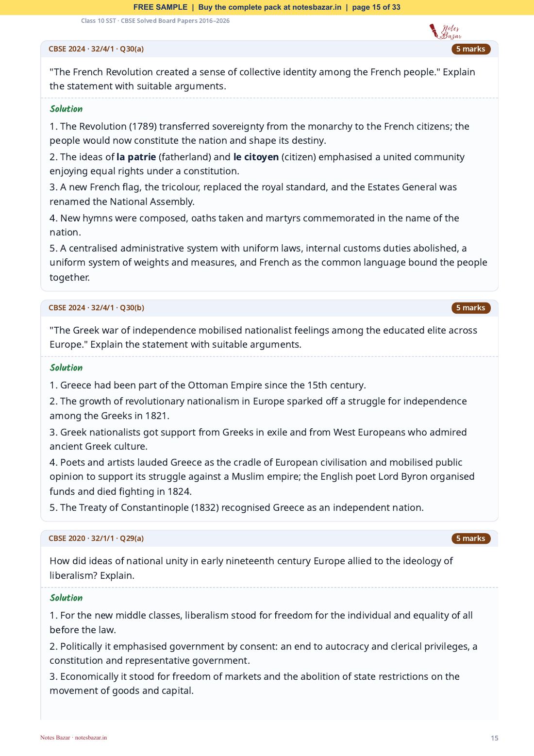Viewport: 534px width, 756px height.
Task: Click the bold term le citoyen
Action: pyautogui.click(x=256, y=157)
